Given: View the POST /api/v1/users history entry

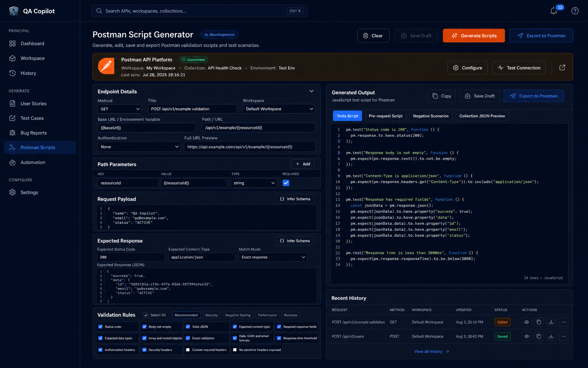Looking at the screenshot, I should coord(526,336).
